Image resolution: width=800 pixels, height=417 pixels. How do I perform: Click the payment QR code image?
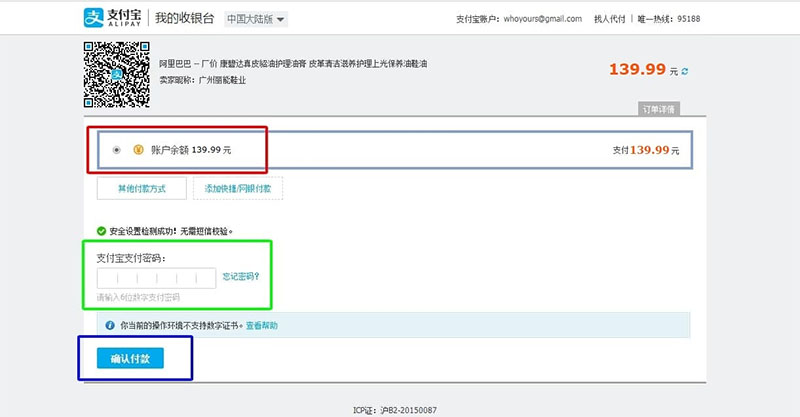117,75
